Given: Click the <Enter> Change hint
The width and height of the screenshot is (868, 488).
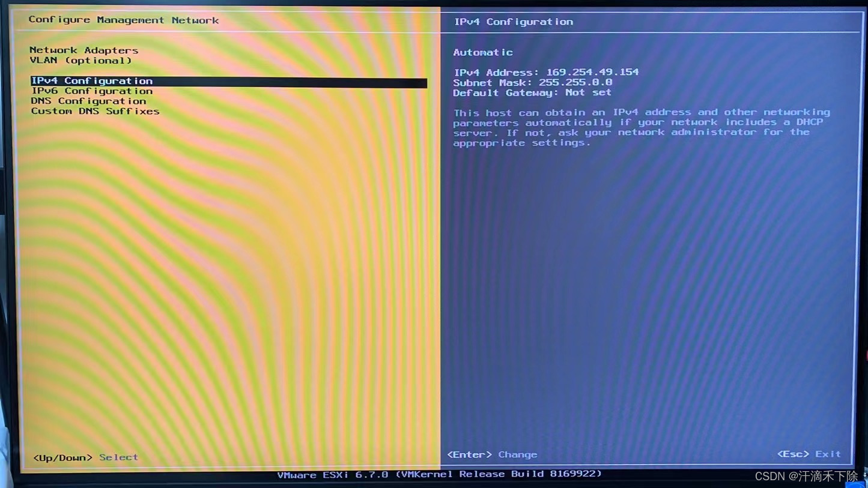Looking at the screenshot, I should (492, 455).
